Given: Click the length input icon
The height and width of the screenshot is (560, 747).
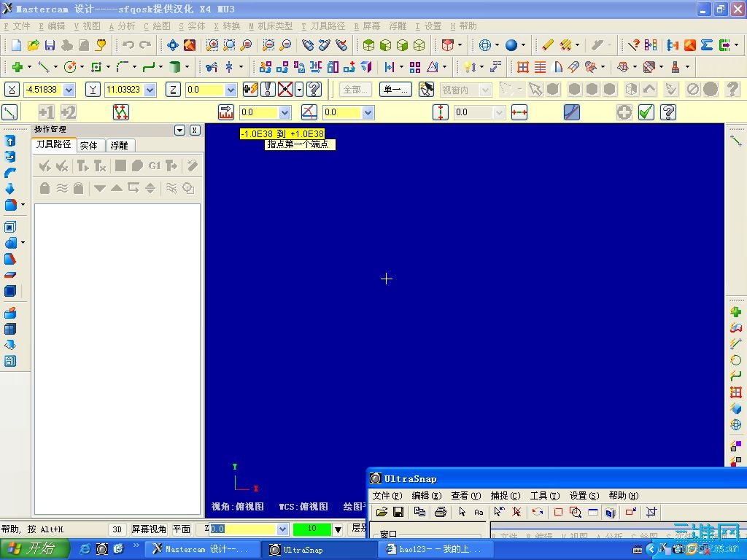Looking at the screenshot, I should 226,112.
